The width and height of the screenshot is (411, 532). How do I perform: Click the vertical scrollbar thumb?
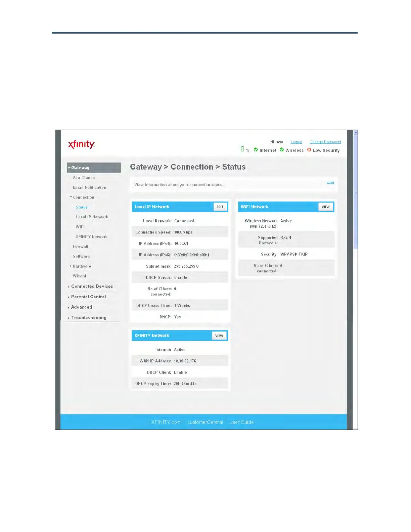pyautogui.click(x=355, y=192)
